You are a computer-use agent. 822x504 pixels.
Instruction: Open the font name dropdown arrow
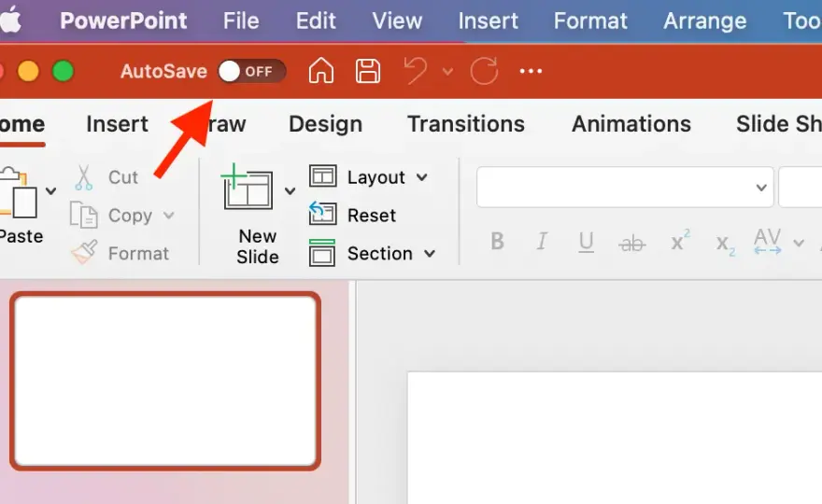(x=761, y=188)
